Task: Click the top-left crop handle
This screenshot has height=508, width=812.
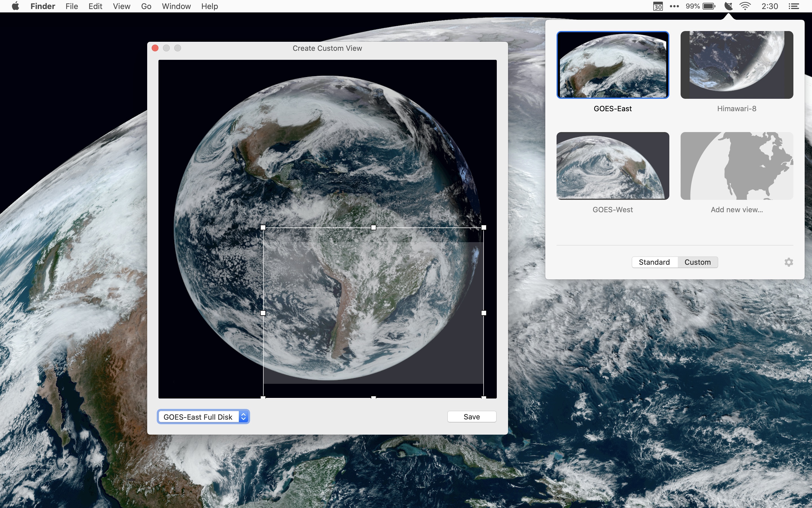Action: pyautogui.click(x=263, y=227)
